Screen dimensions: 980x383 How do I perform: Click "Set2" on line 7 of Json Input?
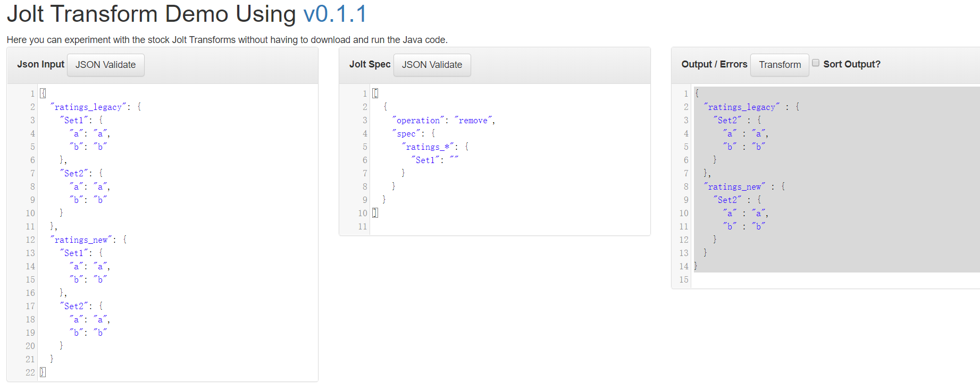click(74, 173)
